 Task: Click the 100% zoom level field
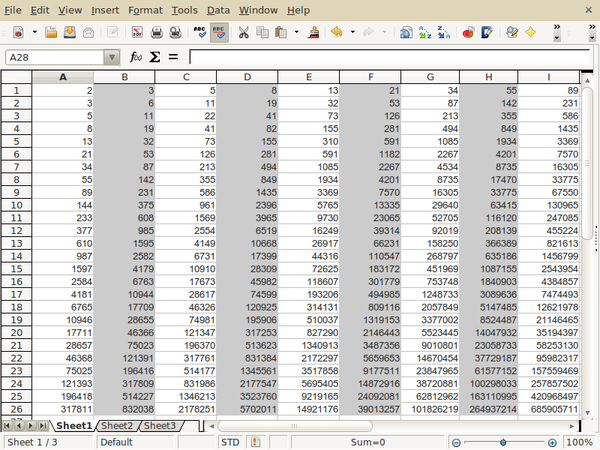click(x=579, y=442)
